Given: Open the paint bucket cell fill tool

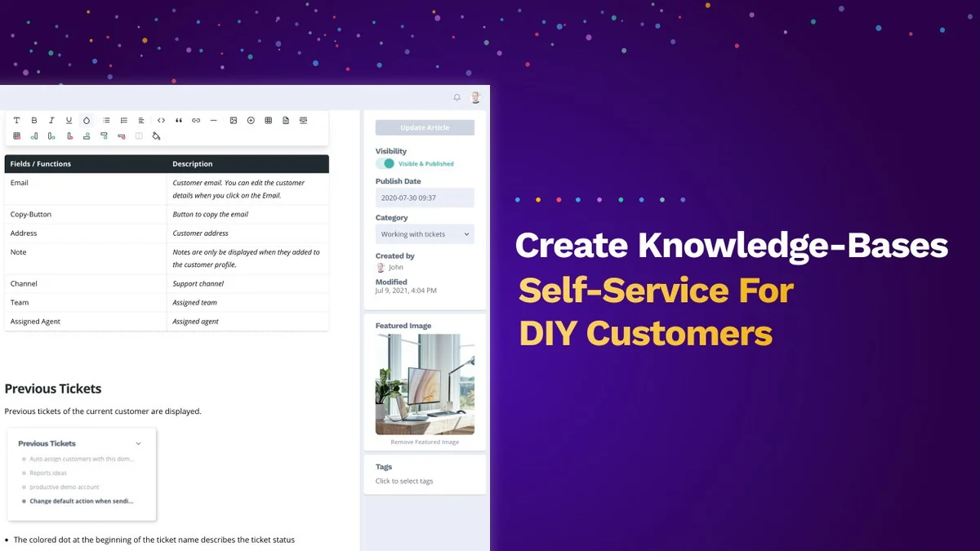Looking at the screenshot, I should click(156, 136).
